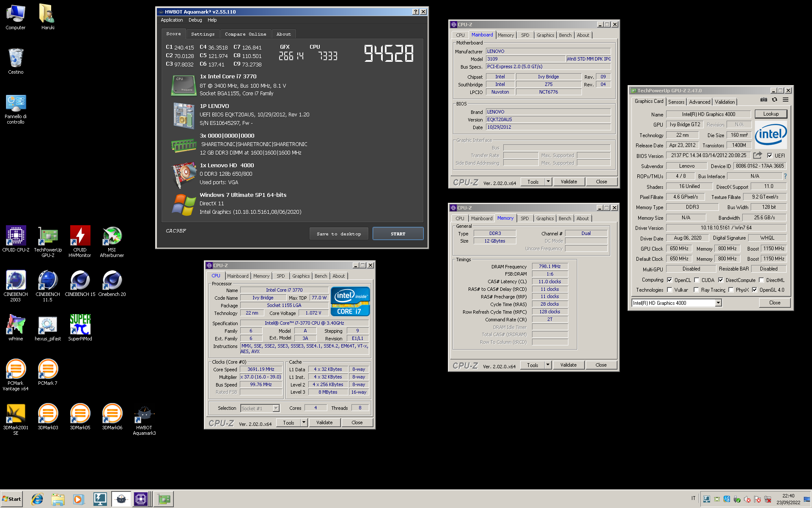Viewport: 812px width, 508px height.
Task: Click Validate in CPU-Z CPU window
Action: tap(324, 422)
